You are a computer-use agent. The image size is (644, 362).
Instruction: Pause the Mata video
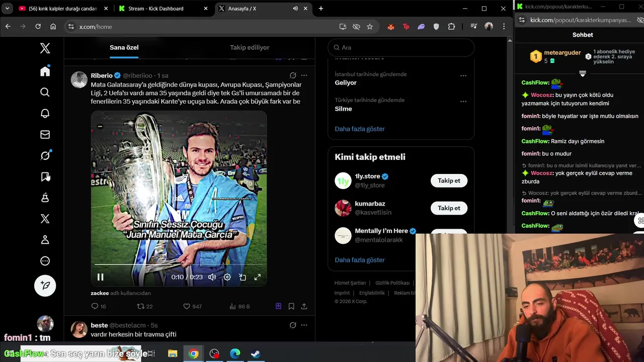(100, 277)
